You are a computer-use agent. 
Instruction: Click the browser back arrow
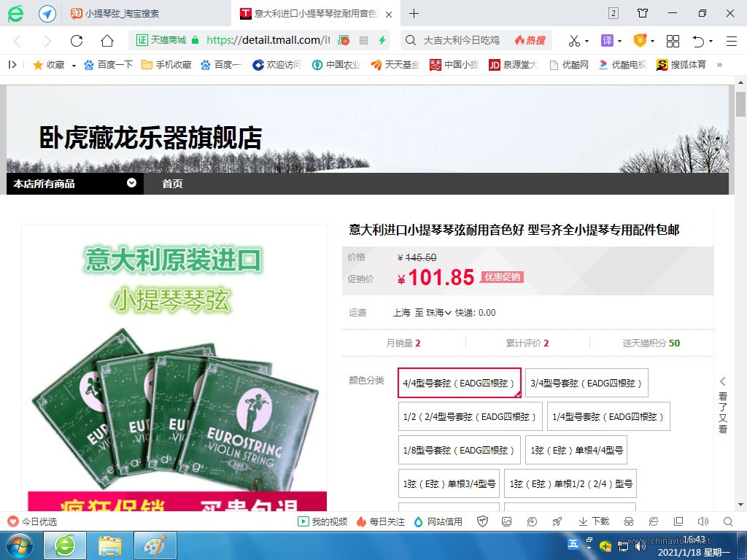click(18, 41)
